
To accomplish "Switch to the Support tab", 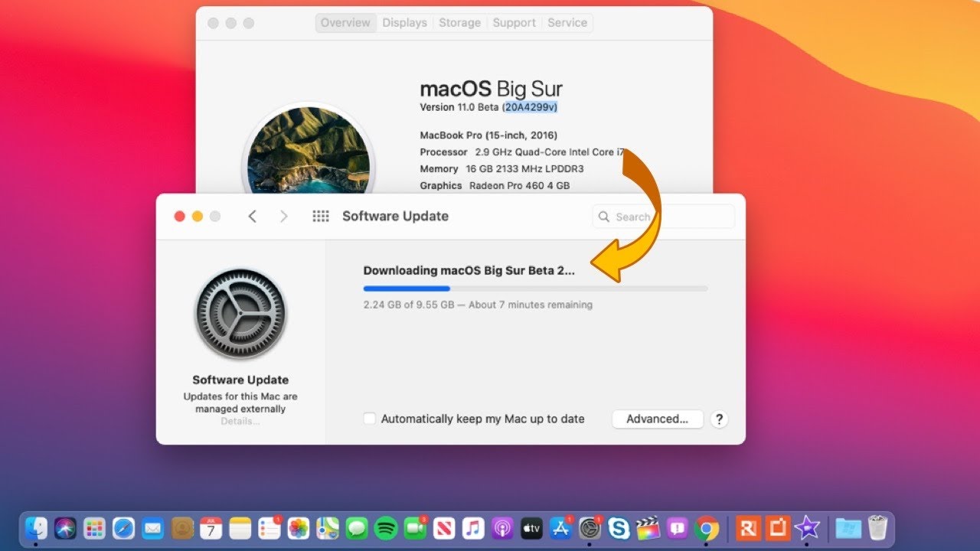I will coord(514,23).
